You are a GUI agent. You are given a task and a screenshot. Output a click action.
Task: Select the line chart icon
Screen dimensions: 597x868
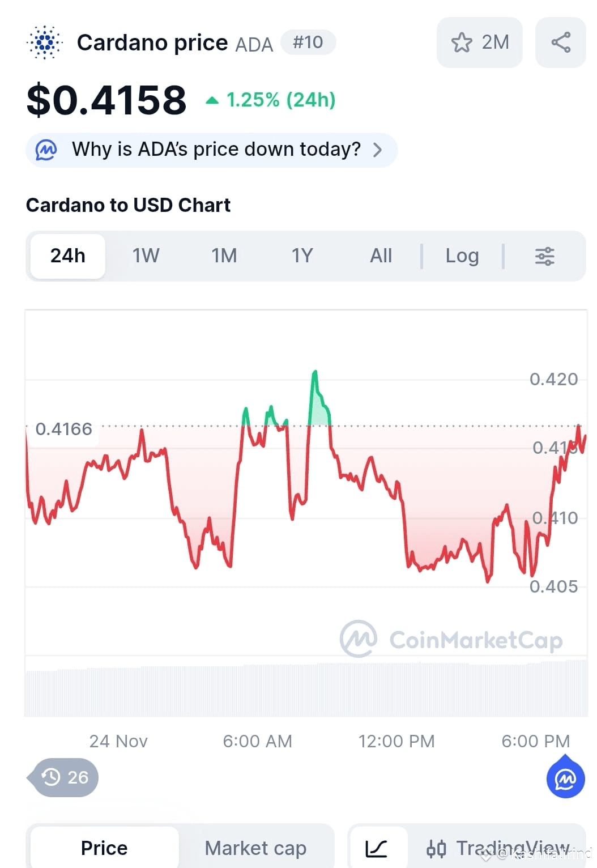pyautogui.click(x=376, y=848)
